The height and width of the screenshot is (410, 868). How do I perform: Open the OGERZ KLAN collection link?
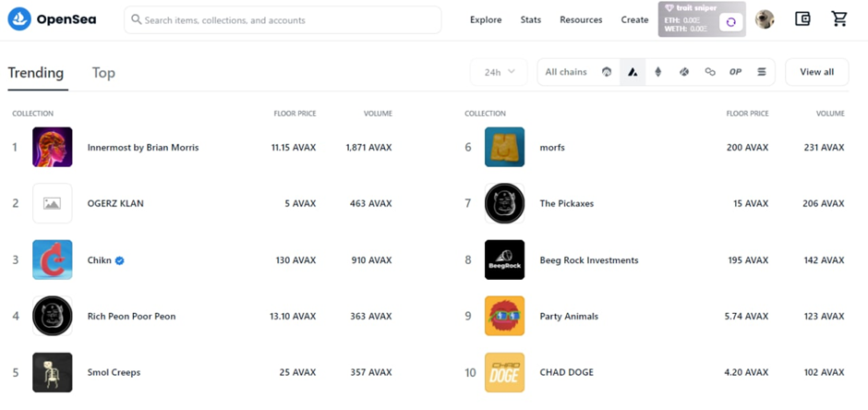pos(115,204)
